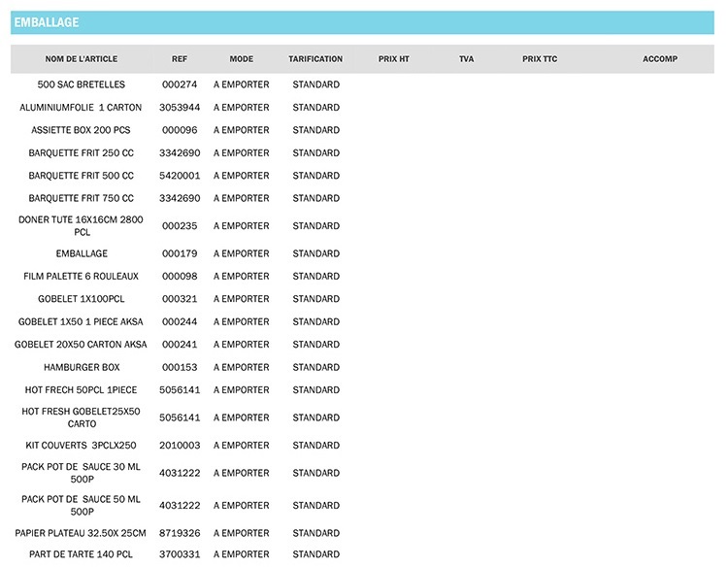Select the EMBALLAGE article row name
Screen dimensions: 728x567
82,253
